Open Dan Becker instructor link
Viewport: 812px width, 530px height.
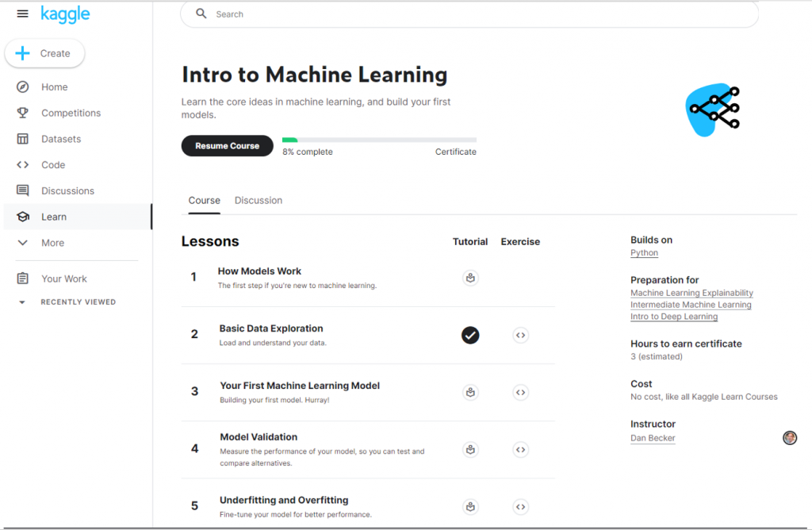653,438
